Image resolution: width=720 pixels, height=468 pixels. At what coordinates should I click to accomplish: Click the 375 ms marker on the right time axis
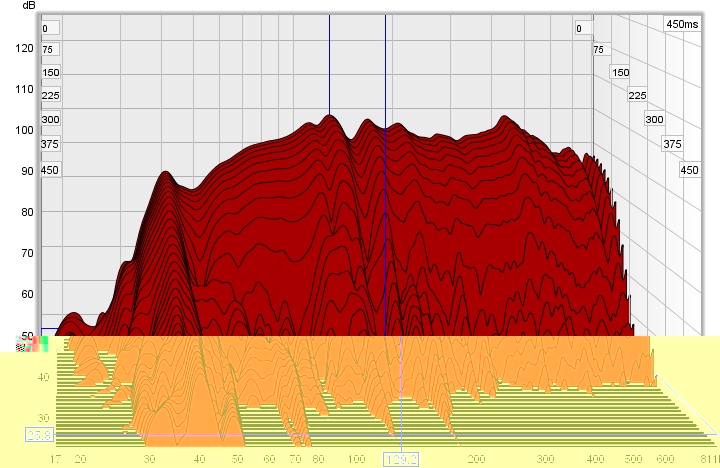point(671,146)
